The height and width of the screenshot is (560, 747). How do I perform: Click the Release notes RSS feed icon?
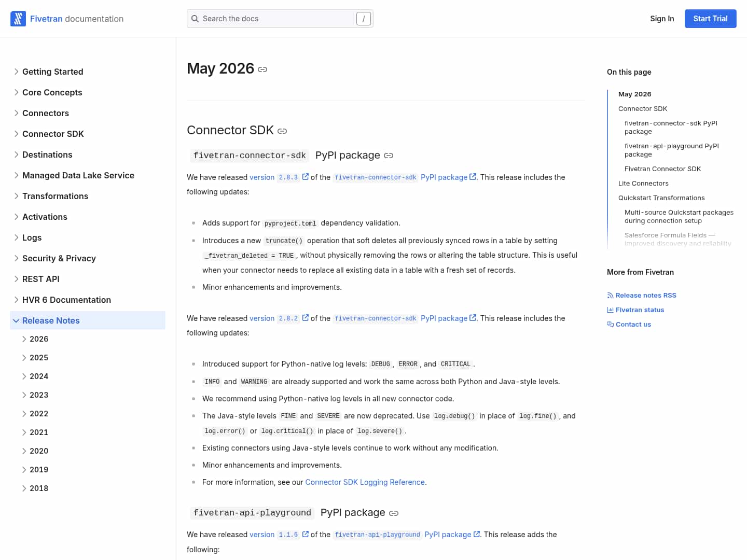(x=610, y=296)
